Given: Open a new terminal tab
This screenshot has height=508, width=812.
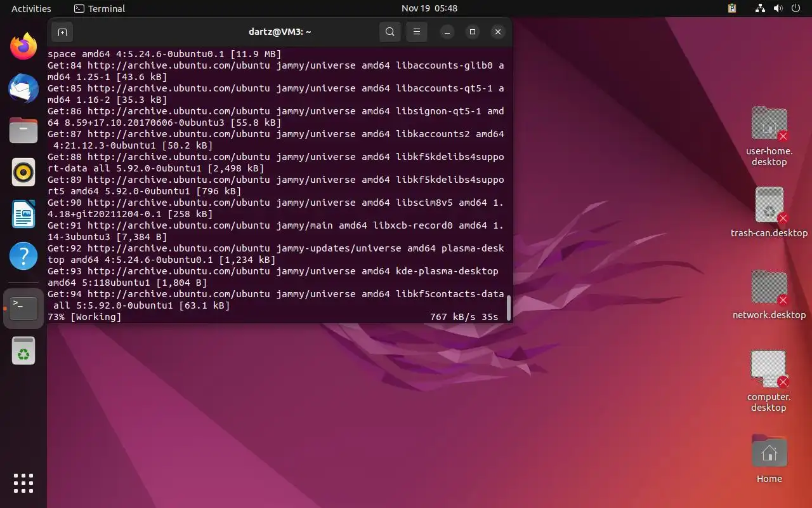Looking at the screenshot, I should [x=62, y=32].
